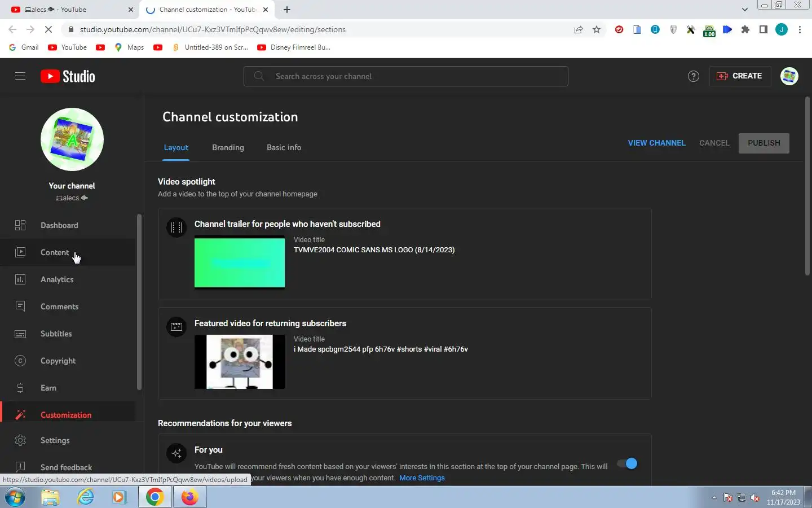Click the main page vertical scrollbar

pos(807,186)
